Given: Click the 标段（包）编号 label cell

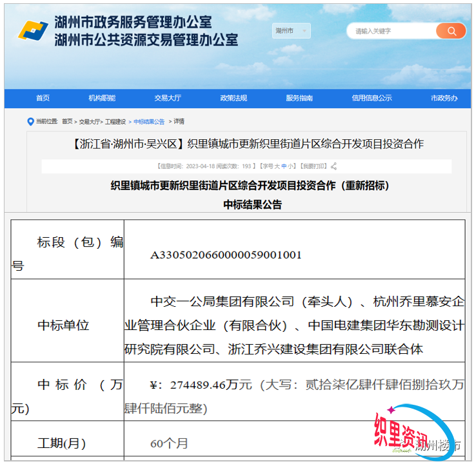Looking at the screenshot, I should point(67,249).
